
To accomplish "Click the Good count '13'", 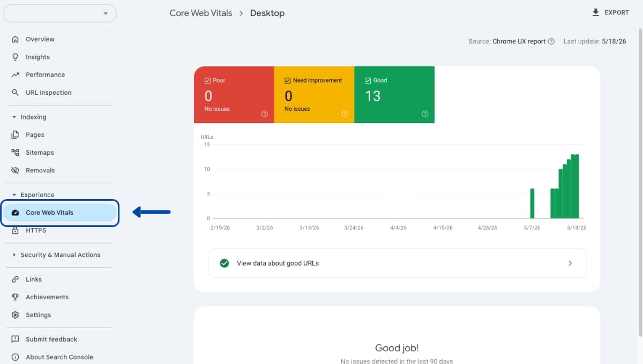I will point(373,96).
